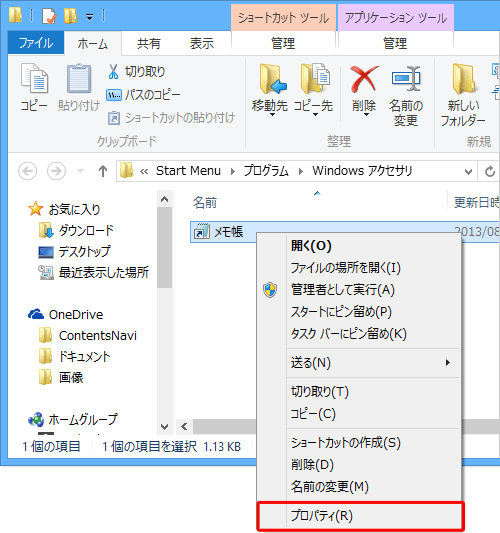Screen dimensions: 500x533
Task: Switch to the 表示 tab
Action: 202,44
